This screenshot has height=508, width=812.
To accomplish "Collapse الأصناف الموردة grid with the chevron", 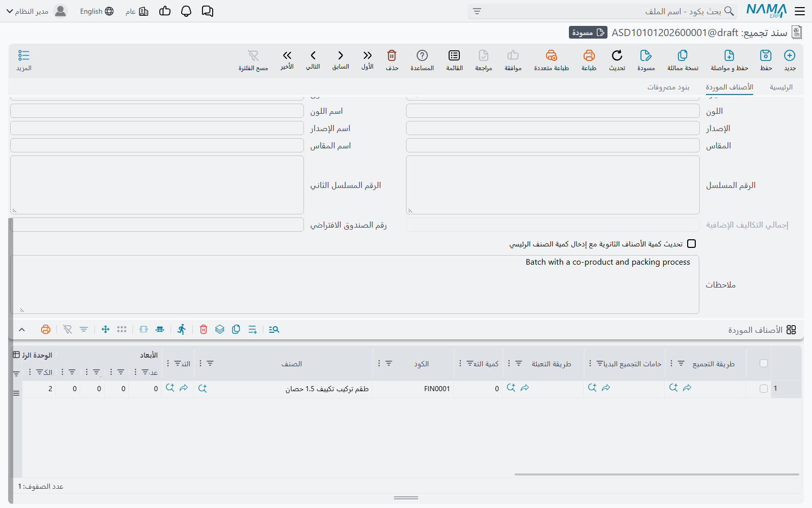I will pos(22,330).
